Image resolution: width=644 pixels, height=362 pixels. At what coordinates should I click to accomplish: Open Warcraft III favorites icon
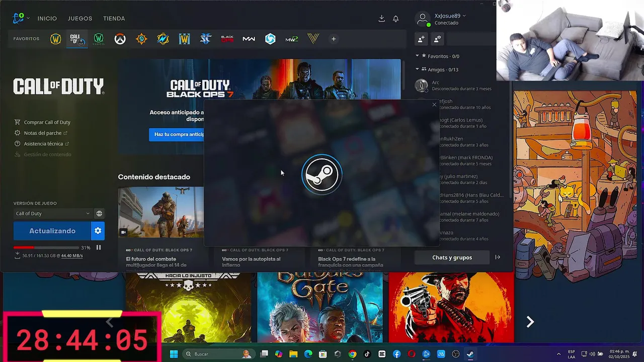click(184, 39)
